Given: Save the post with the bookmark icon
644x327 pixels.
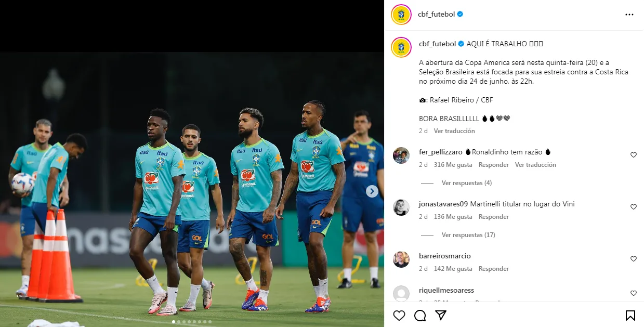Looking at the screenshot, I should pos(630,315).
